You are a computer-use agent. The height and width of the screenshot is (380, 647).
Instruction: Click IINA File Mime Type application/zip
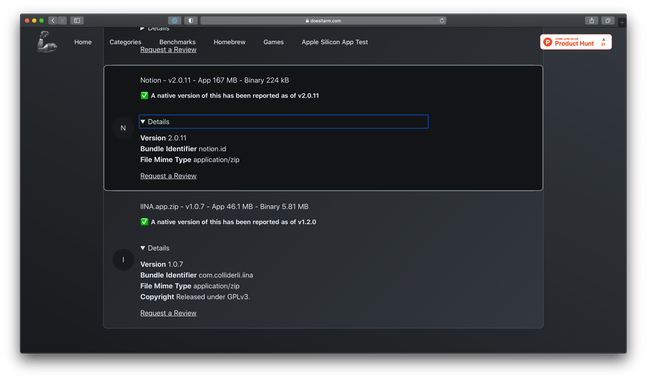[190, 286]
